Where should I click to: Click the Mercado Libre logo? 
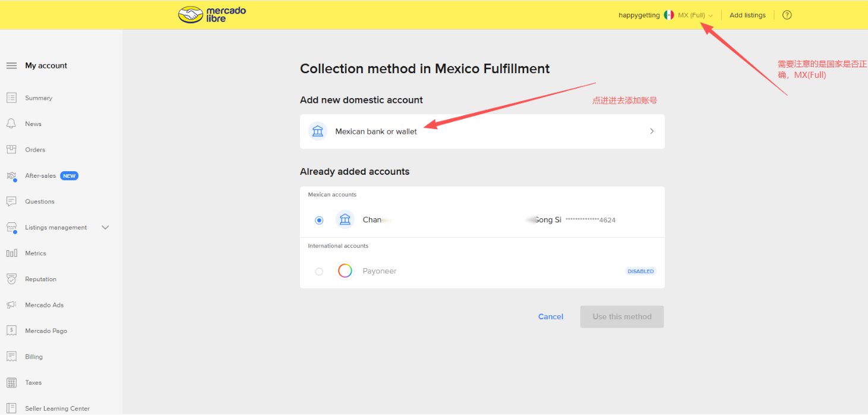(212, 15)
